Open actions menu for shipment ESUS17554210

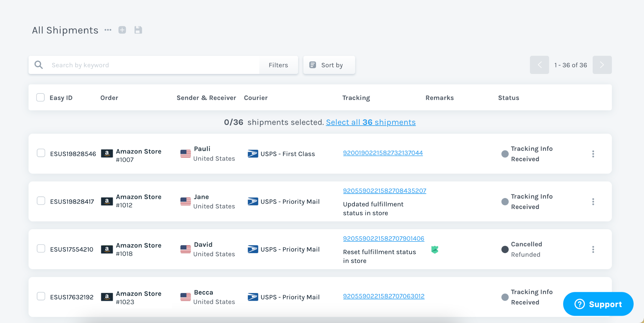(x=593, y=250)
